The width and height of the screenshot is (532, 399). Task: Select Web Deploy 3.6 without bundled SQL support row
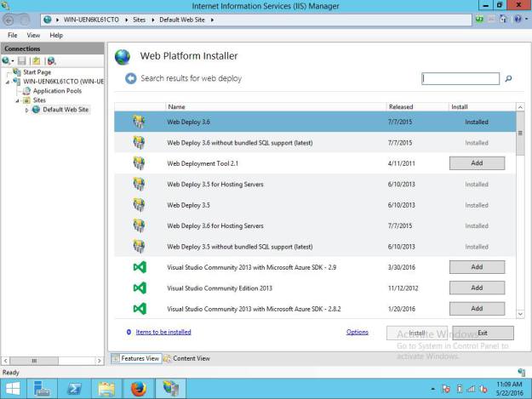pyautogui.click(x=315, y=143)
